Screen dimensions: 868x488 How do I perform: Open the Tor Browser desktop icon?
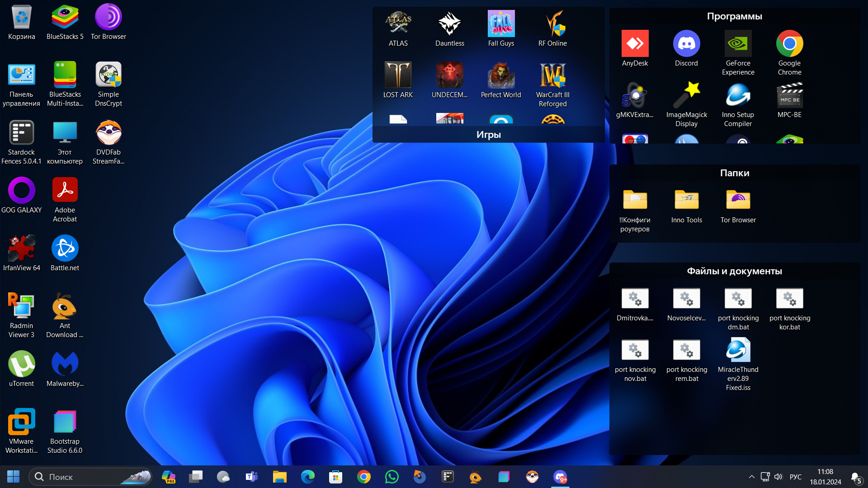click(x=108, y=18)
